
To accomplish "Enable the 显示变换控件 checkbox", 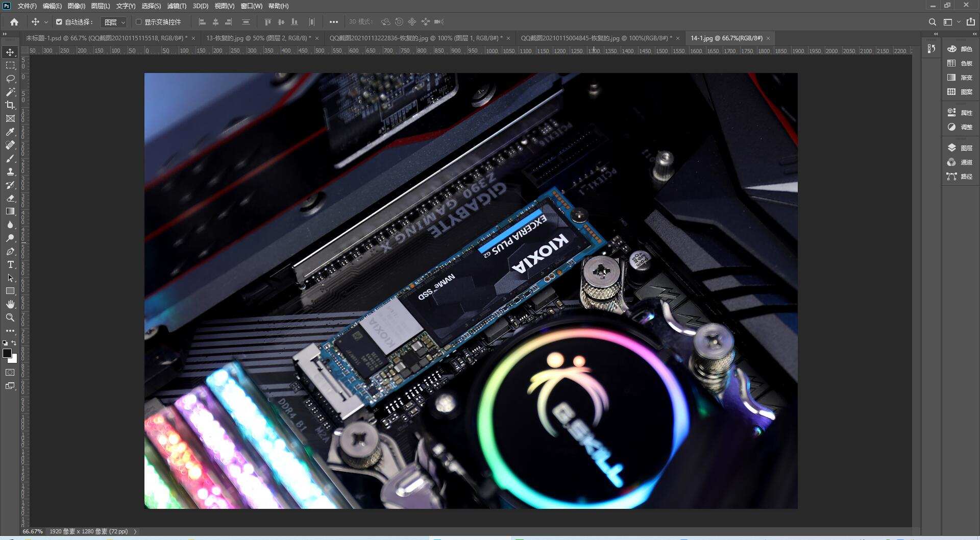I will [138, 22].
